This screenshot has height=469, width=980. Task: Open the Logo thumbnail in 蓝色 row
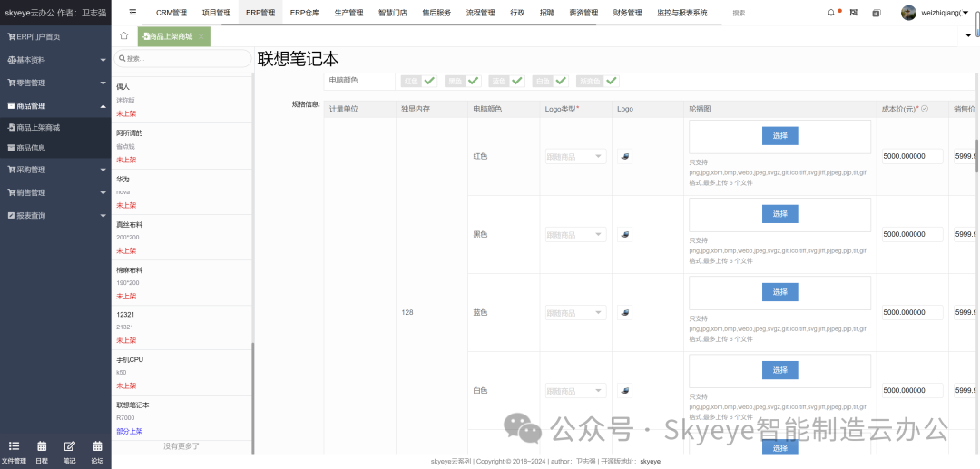tap(624, 312)
